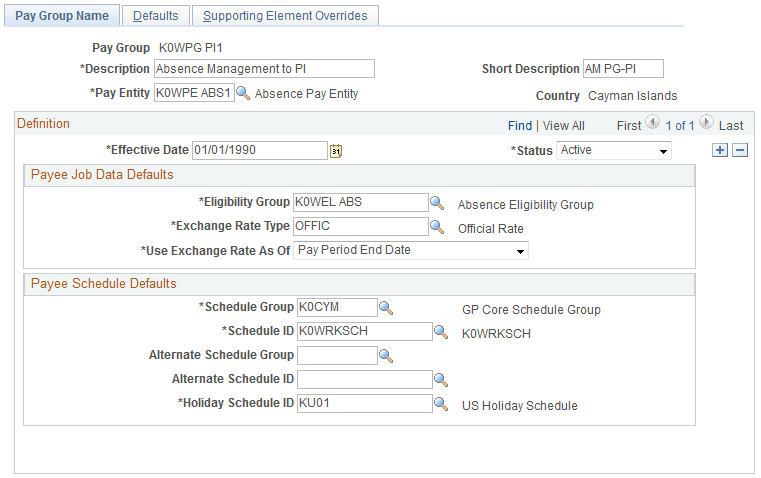Focus the empty Alternate Schedule Group field
The width and height of the screenshot is (761, 478).
337,356
